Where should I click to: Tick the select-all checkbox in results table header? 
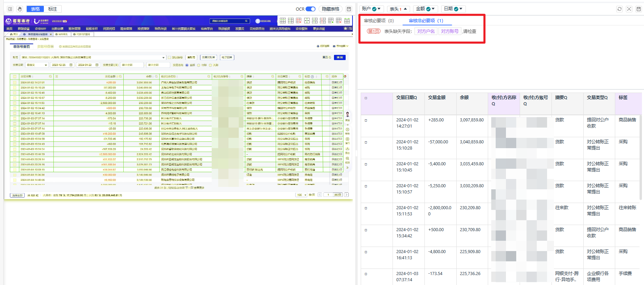[366, 98]
